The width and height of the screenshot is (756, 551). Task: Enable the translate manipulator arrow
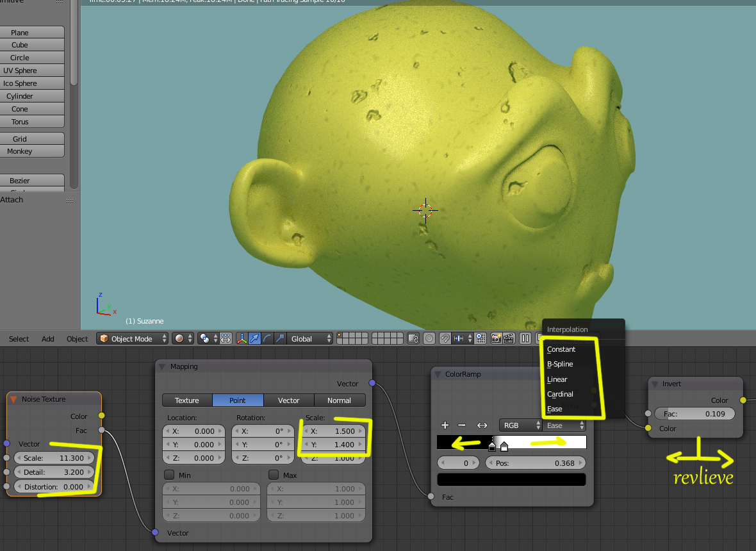point(254,338)
